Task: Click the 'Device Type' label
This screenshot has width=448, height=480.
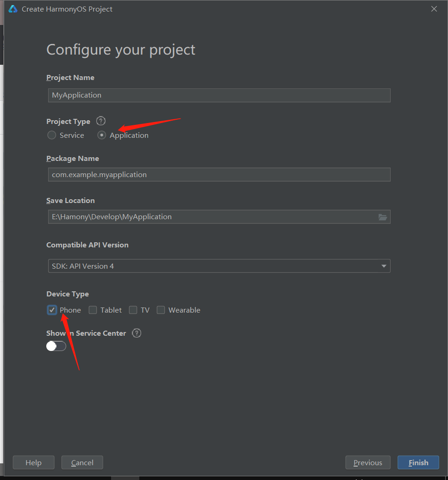Action: click(68, 294)
